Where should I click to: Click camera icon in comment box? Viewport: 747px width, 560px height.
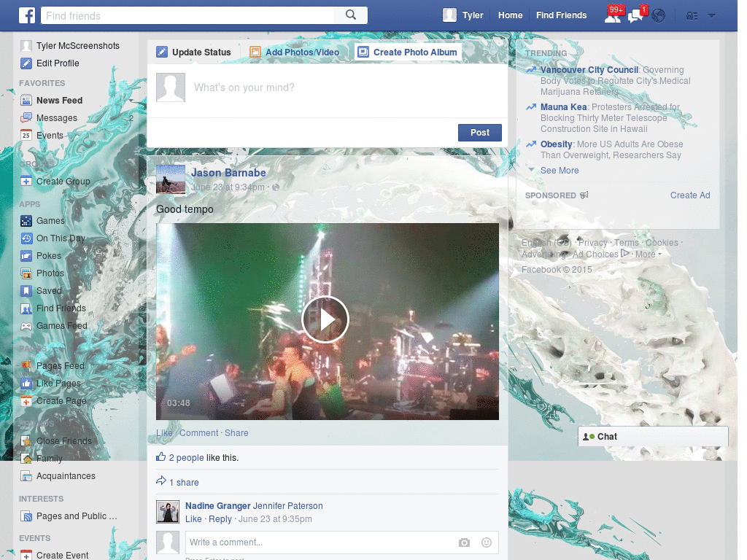(464, 542)
